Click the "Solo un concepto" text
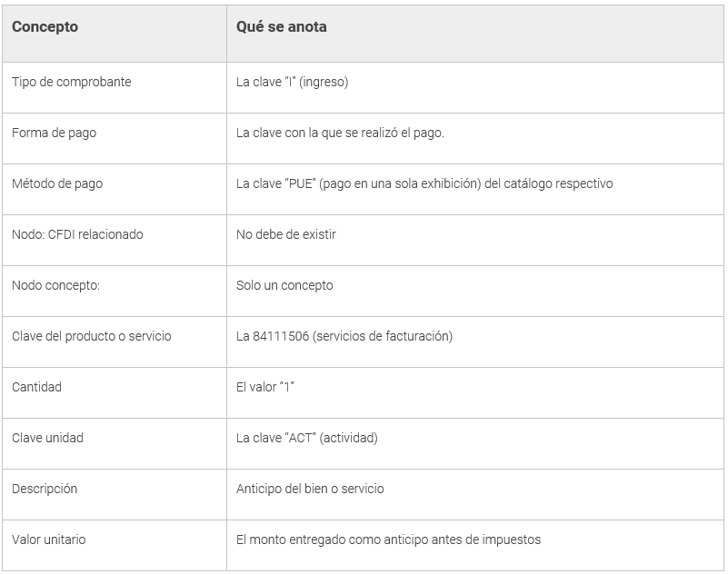 284,285
